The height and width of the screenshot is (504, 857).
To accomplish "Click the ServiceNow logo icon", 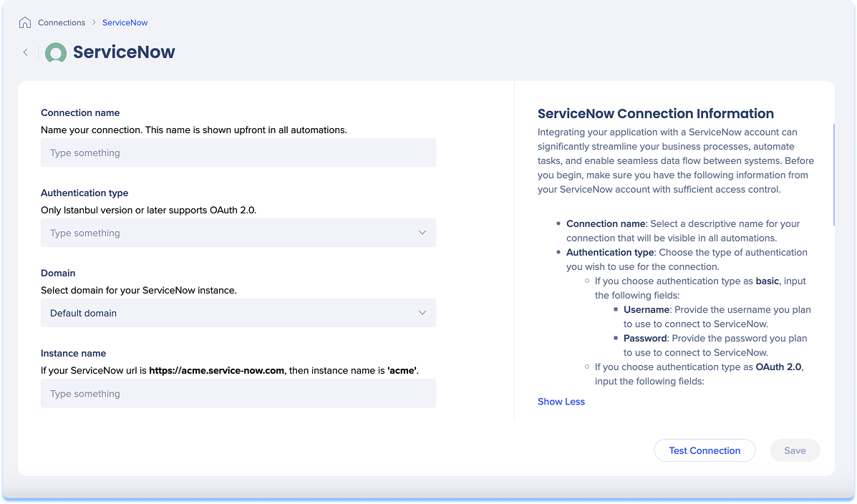I will click(x=56, y=52).
